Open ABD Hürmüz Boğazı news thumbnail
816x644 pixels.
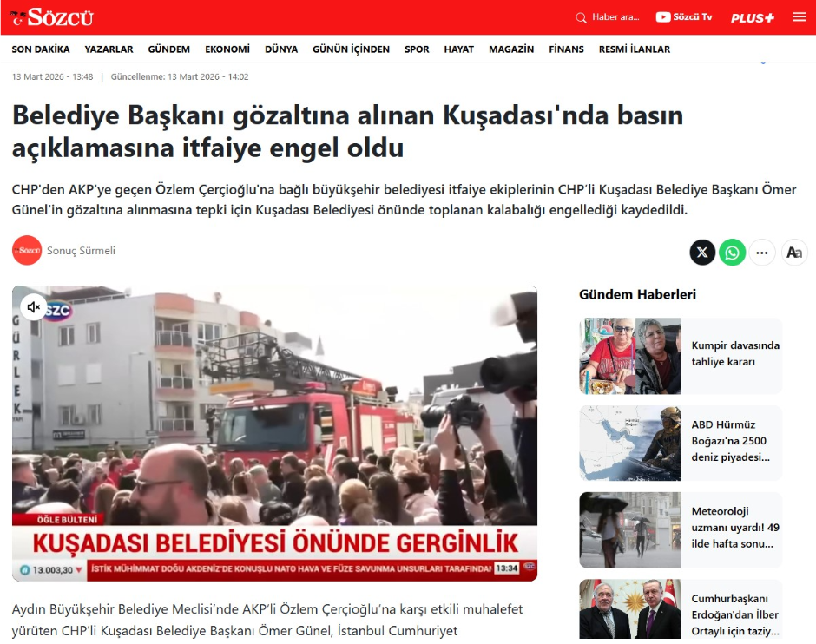pos(630,443)
